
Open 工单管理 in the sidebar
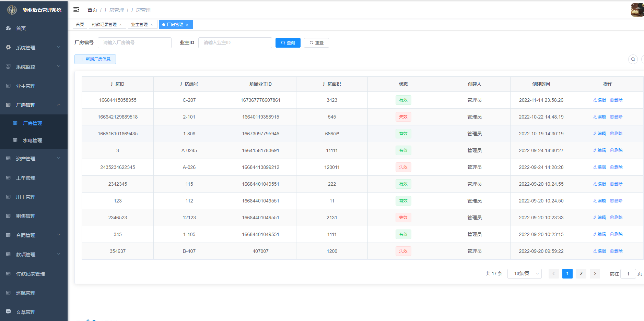34,178
